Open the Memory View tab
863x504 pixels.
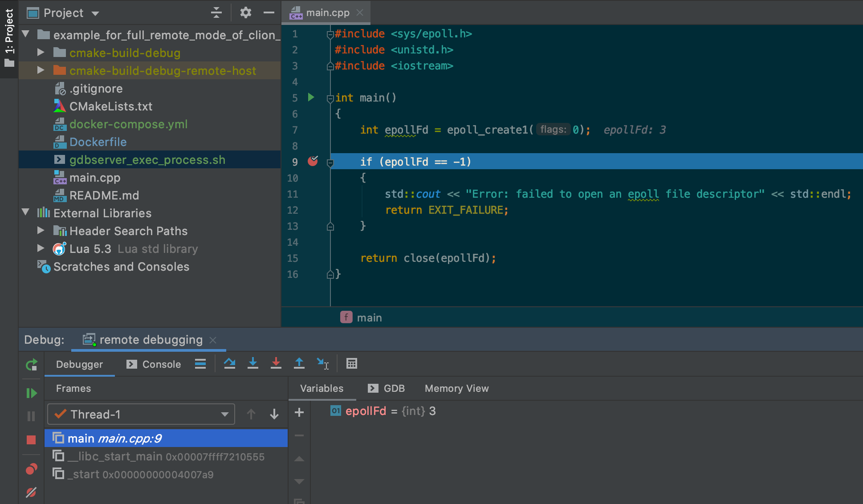(x=456, y=388)
